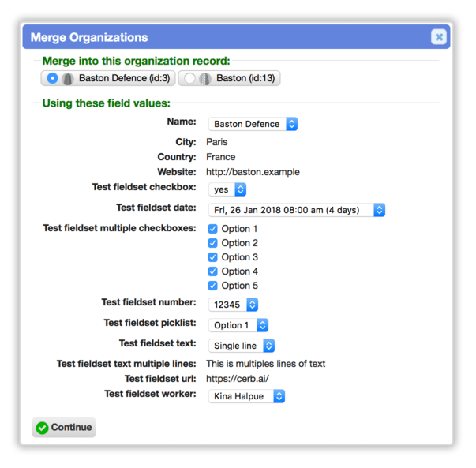Open the Kina Halpue worker dropdown
The width and height of the screenshot is (476, 468).
(x=246, y=396)
